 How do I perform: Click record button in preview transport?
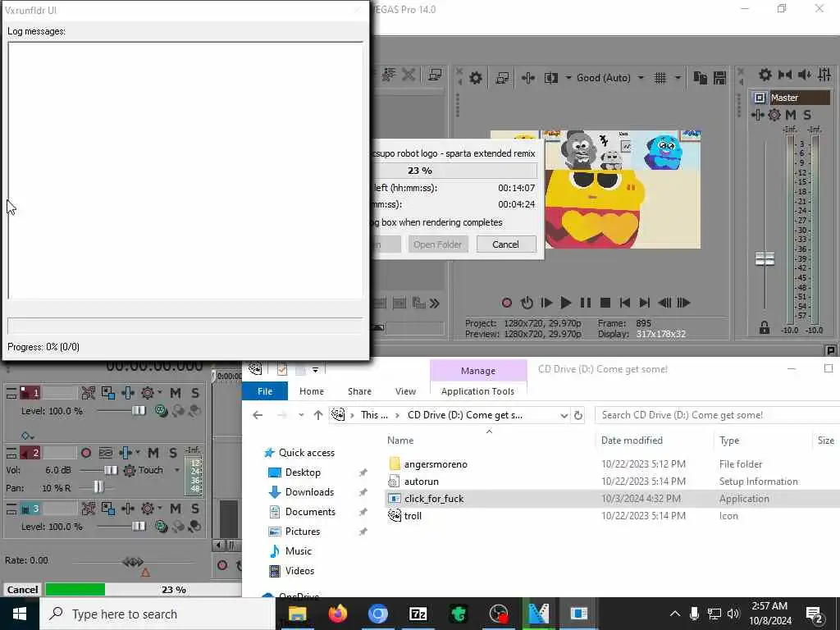point(507,304)
